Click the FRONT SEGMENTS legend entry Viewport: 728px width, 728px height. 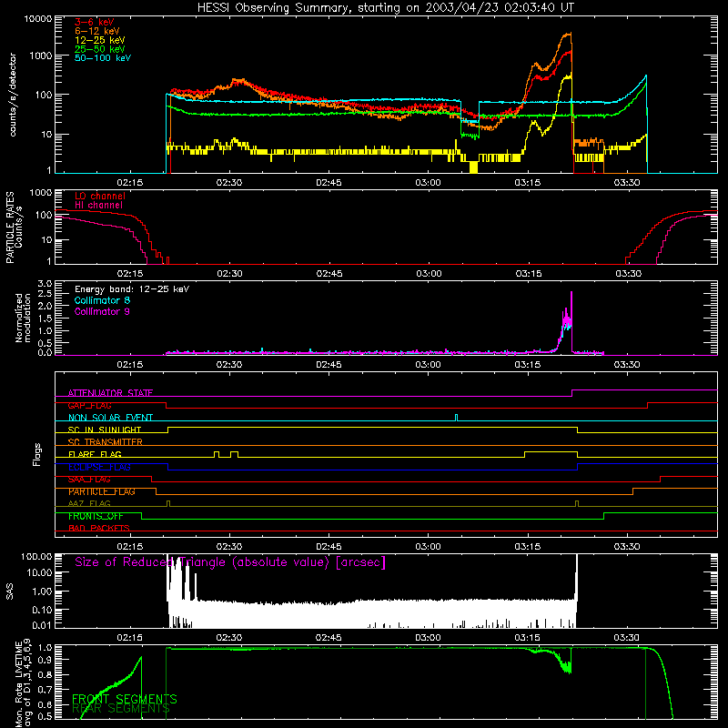tap(125, 699)
